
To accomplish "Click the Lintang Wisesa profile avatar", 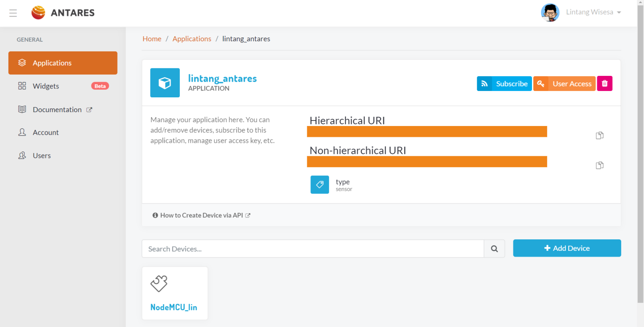I will click(550, 12).
